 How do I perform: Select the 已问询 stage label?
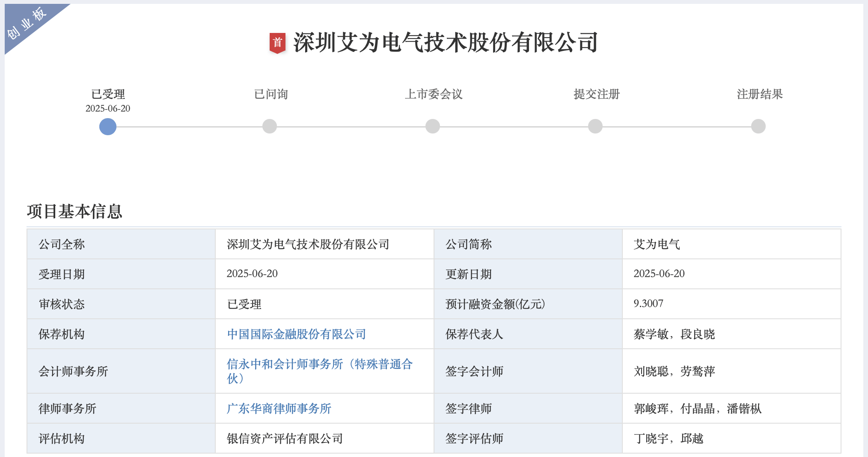click(271, 94)
